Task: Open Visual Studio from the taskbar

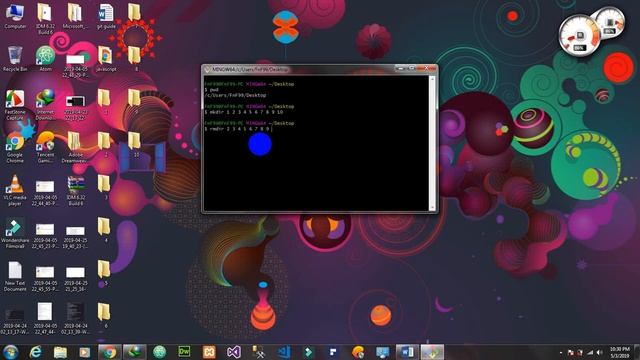Action: pyautogui.click(x=234, y=352)
